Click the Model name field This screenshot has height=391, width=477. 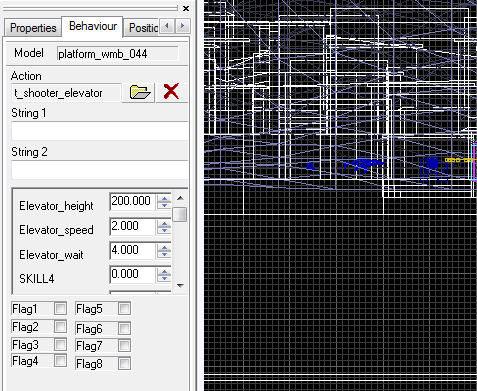118,54
